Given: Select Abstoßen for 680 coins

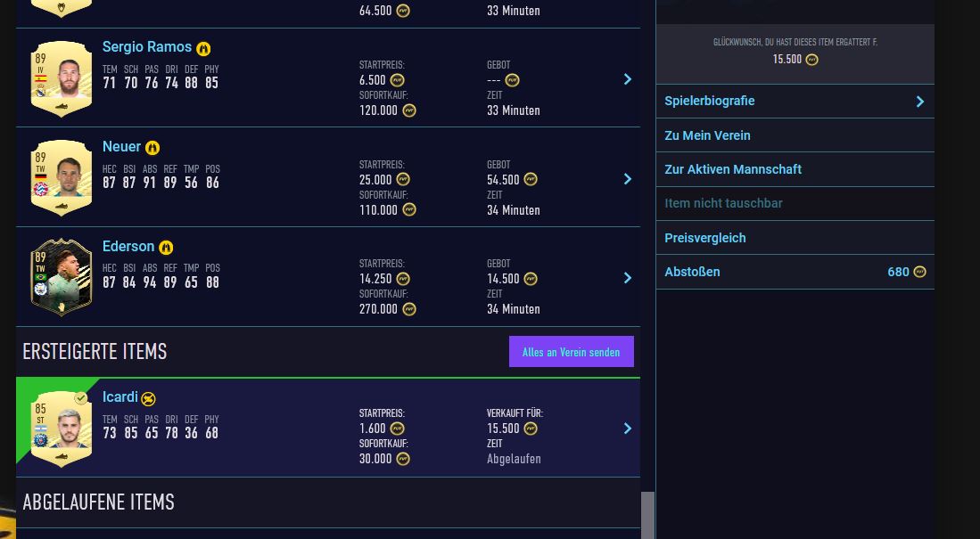Looking at the screenshot, I should (795, 272).
